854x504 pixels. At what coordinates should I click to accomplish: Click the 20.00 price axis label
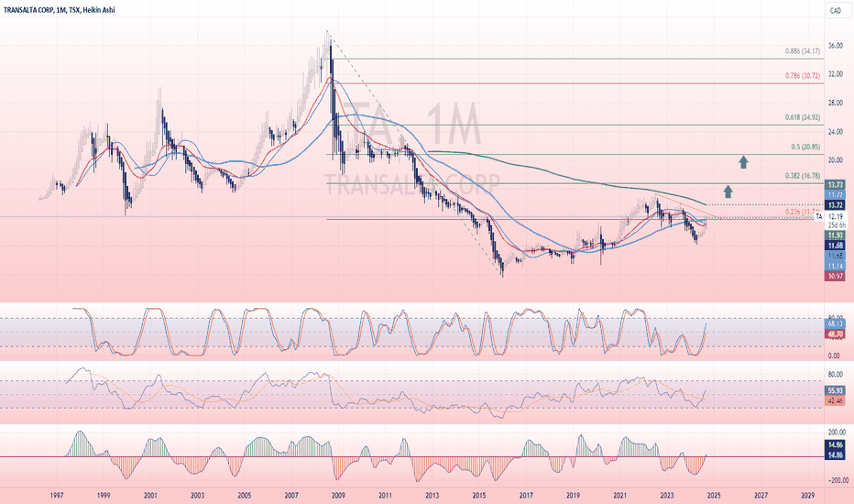click(836, 160)
